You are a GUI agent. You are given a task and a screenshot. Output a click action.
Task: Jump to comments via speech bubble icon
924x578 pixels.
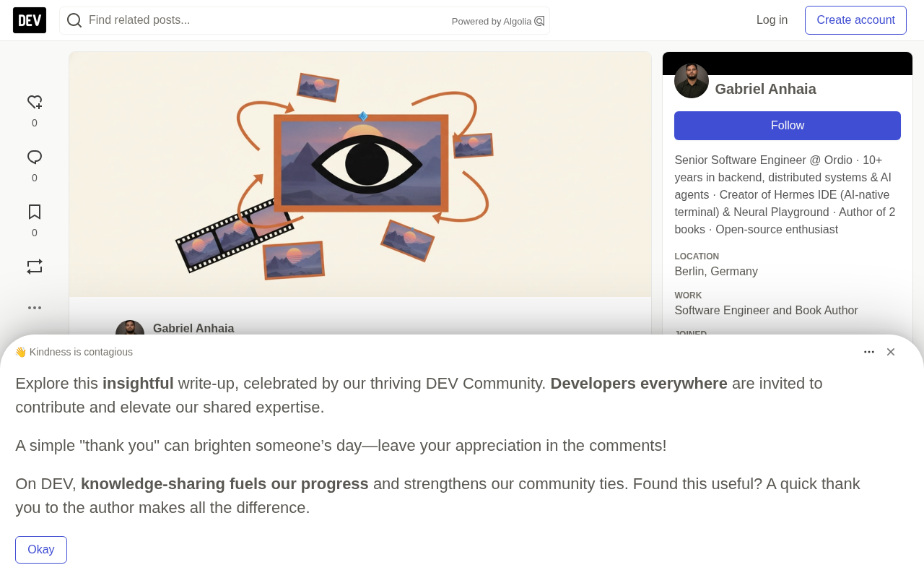(35, 158)
